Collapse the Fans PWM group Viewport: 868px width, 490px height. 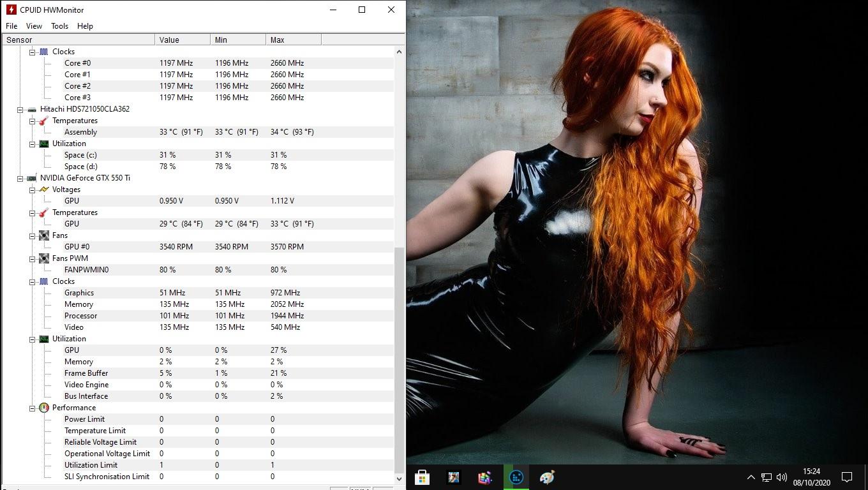(32, 258)
